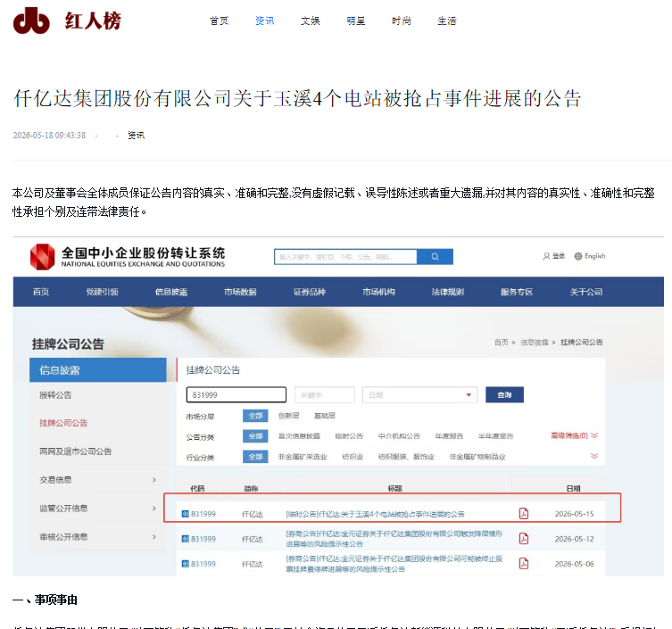Expand 监管公开信息 sidebar chevron
Viewport: 672px width, 629px height.
coord(154,509)
